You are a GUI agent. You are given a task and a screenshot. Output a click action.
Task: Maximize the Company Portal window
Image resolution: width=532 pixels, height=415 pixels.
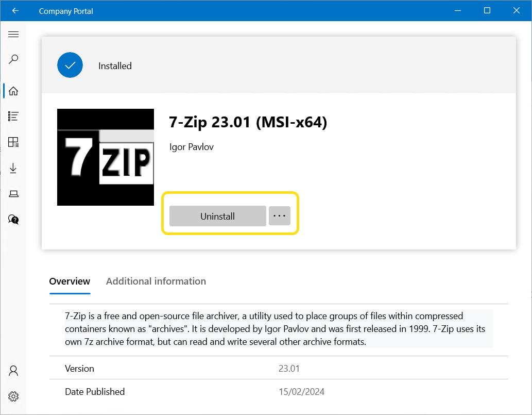tap(487, 10)
